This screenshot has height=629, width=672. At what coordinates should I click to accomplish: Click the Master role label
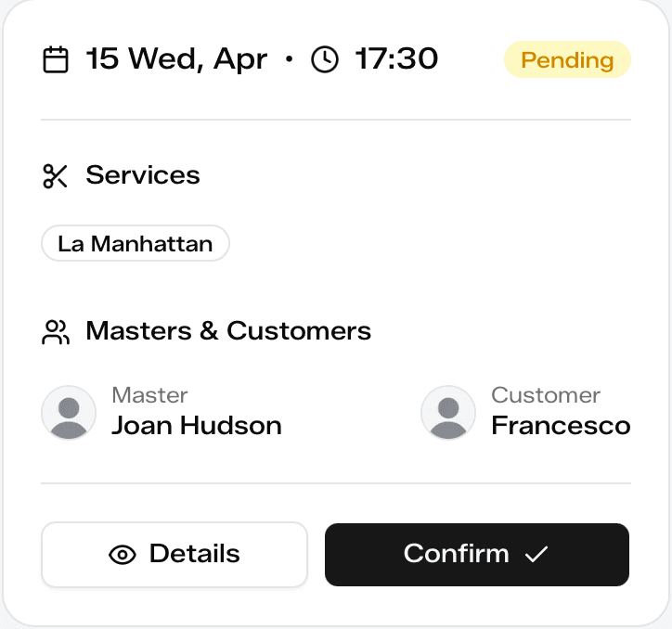tap(149, 395)
